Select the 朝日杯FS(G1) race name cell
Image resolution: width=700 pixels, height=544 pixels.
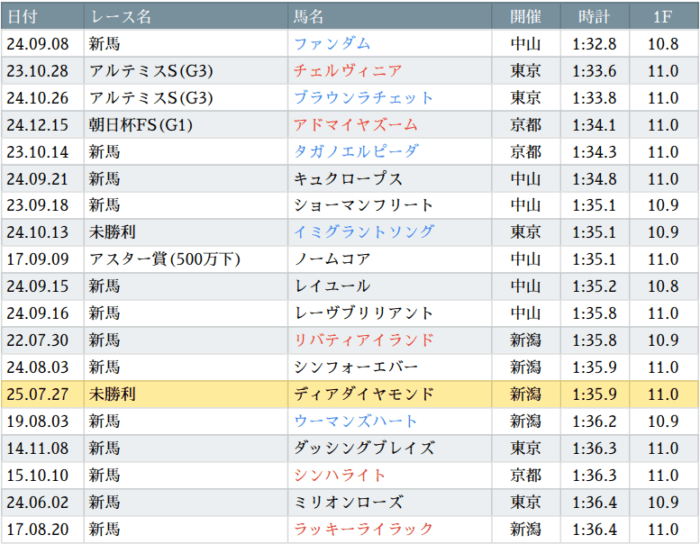point(186,125)
